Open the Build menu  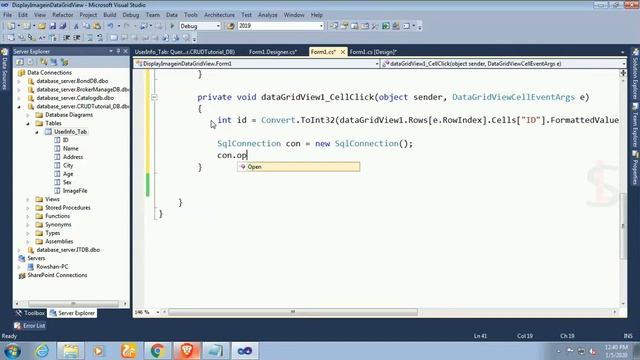tap(109, 15)
